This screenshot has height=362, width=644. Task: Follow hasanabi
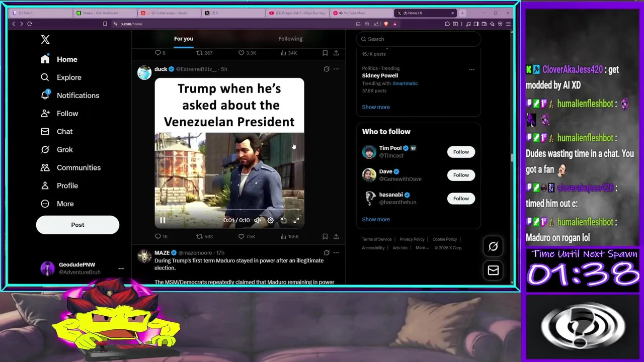461,199
